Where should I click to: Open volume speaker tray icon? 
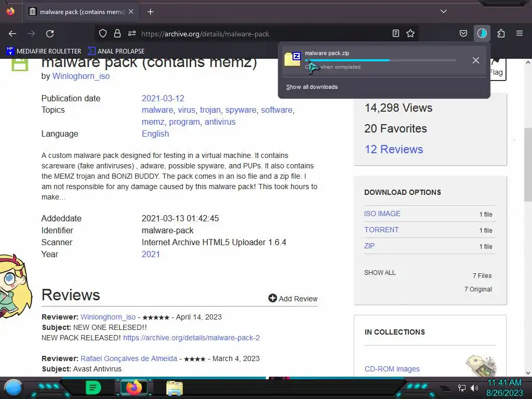coord(474,388)
